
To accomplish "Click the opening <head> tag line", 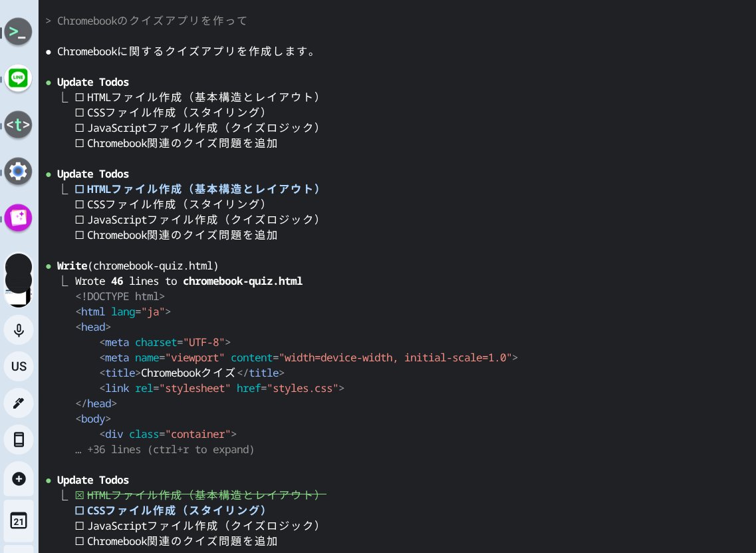I will coord(93,327).
